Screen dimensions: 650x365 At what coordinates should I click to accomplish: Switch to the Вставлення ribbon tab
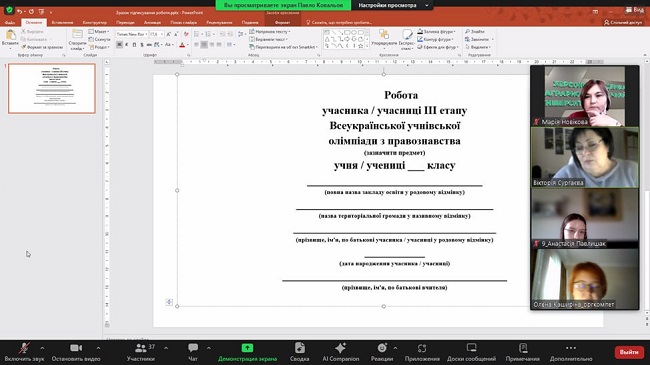point(62,22)
